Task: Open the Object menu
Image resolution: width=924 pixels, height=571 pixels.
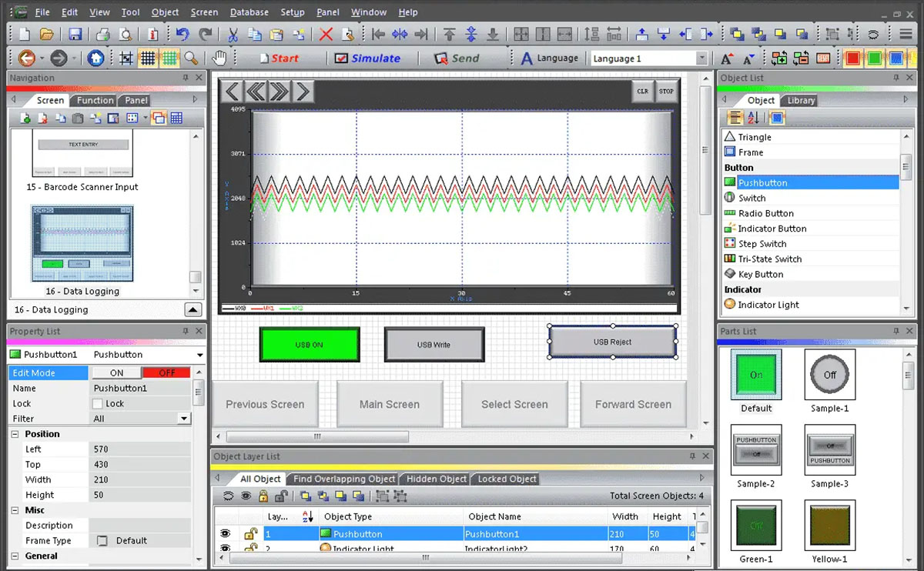Action: click(x=165, y=12)
